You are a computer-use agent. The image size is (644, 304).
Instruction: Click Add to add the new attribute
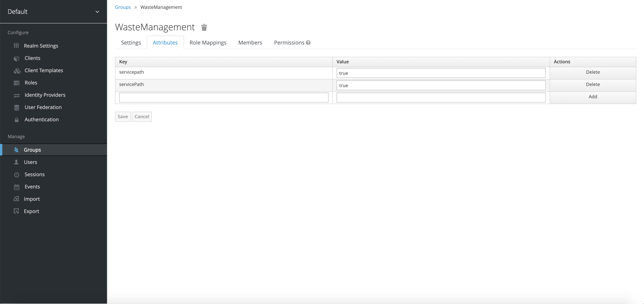592,97
